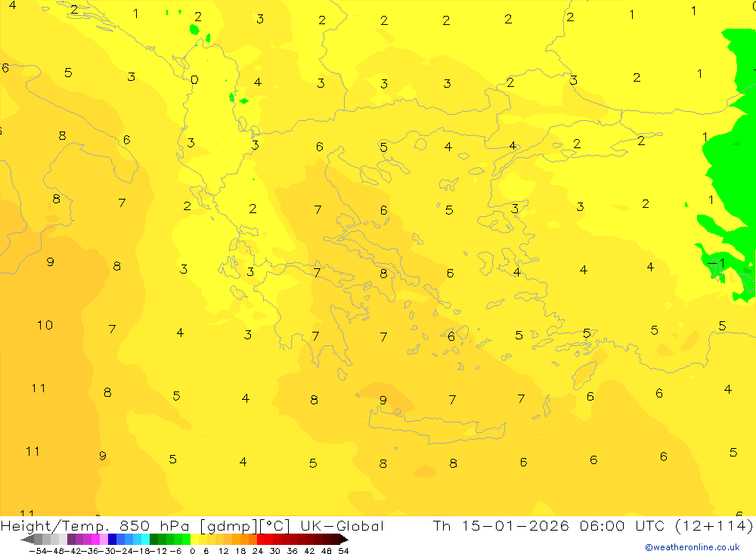This screenshot has width=756, height=554.
Task: Pick the bright yellow legend swatch above 0
Action: 194,540
